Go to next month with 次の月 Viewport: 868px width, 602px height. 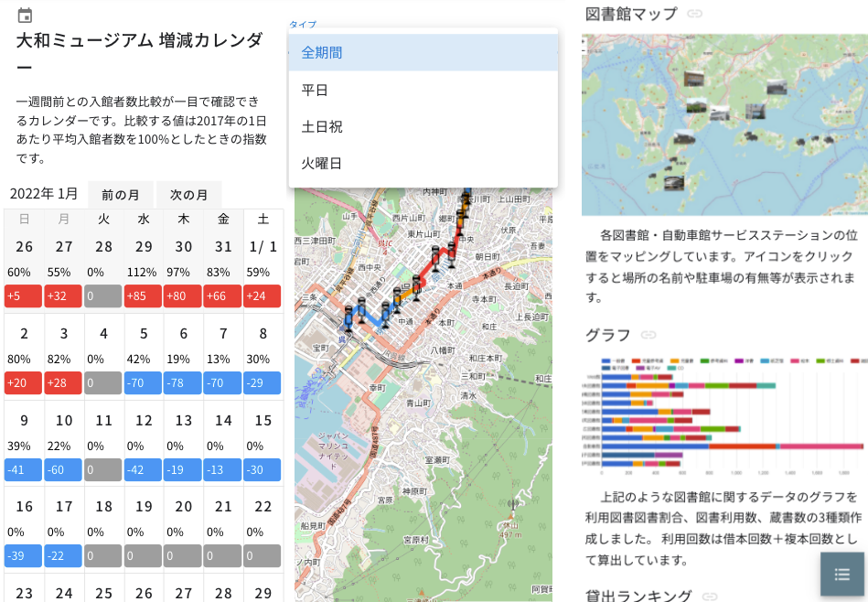188,194
